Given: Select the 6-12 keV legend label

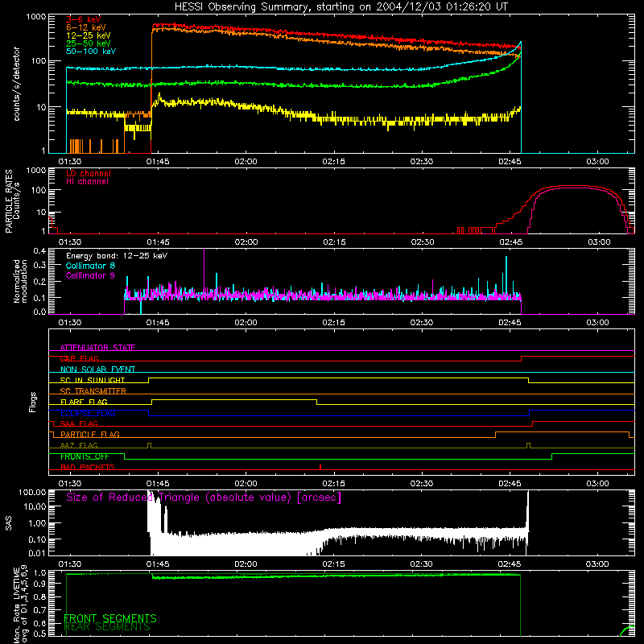Looking at the screenshot, I should click(x=86, y=27).
